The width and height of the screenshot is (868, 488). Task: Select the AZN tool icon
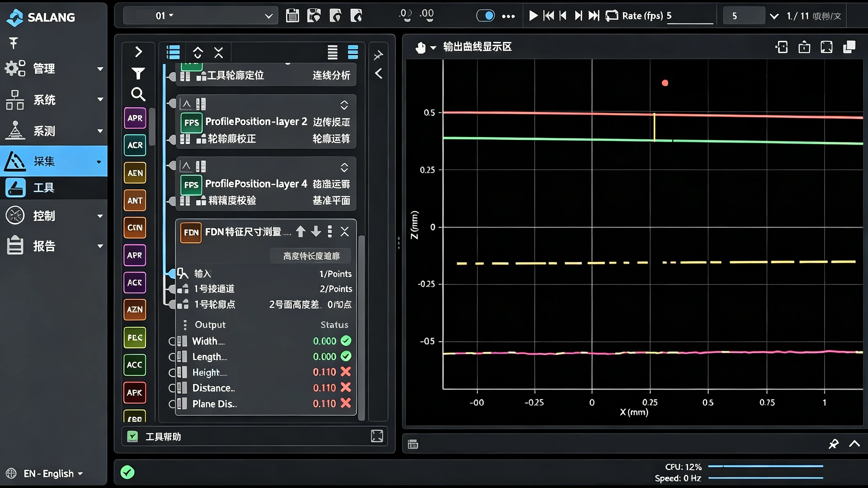(135, 309)
